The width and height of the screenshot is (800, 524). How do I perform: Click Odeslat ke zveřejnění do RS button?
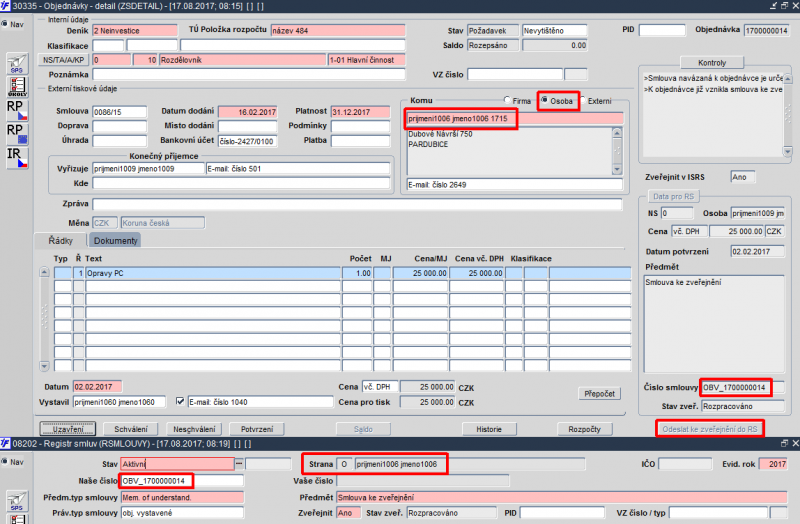click(x=710, y=429)
